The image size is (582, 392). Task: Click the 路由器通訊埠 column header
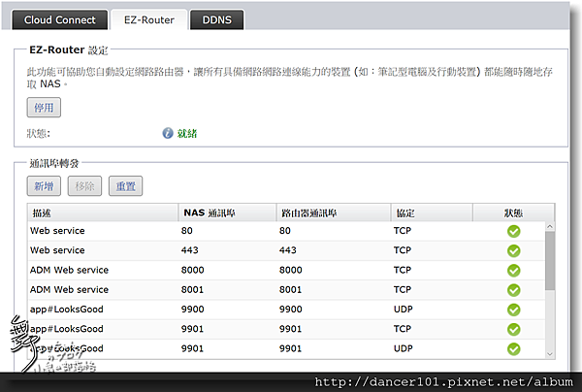tap(334, 212)
